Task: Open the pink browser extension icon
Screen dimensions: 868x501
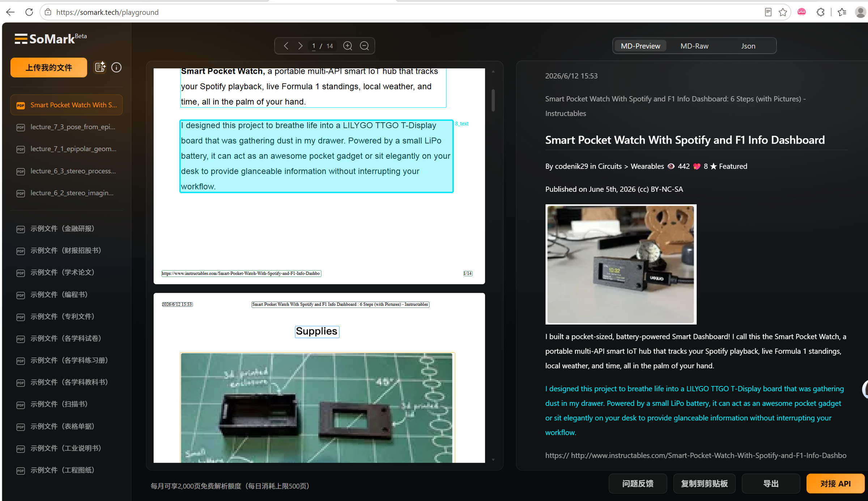Action: [801, 12]
